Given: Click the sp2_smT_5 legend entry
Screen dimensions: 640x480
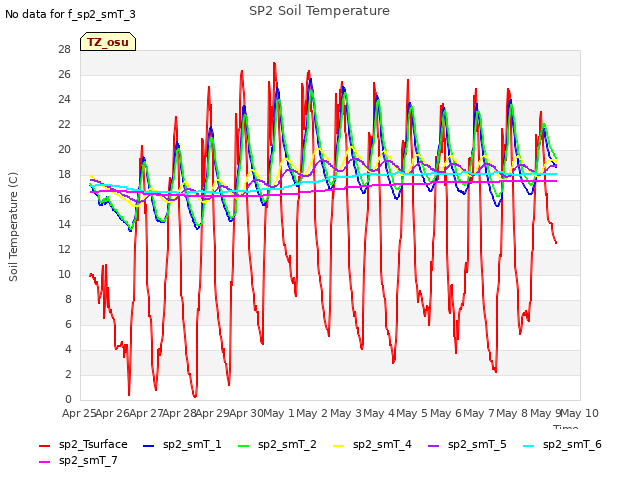Looking at the screenshot, I should click(467, 444).
